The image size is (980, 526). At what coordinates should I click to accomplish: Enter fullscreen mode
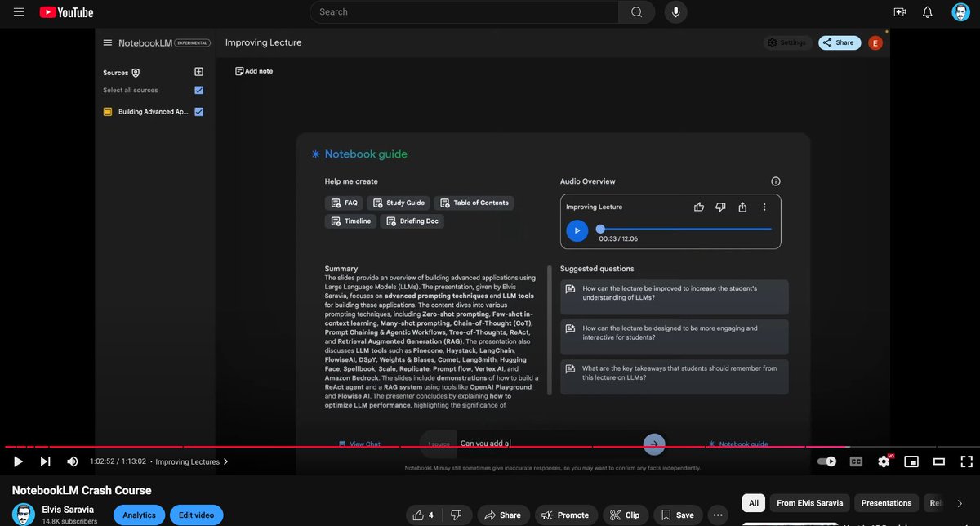pyautogui.click(x=966, y=461)
